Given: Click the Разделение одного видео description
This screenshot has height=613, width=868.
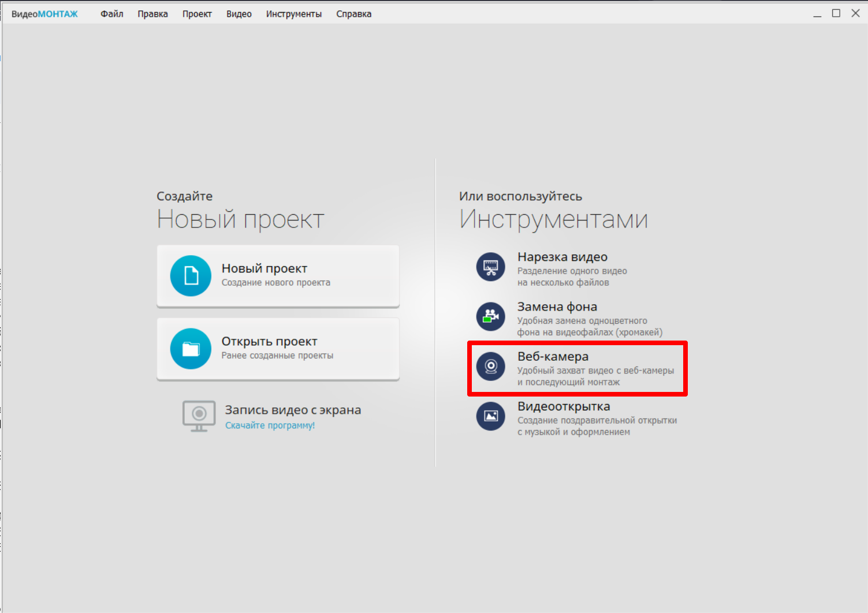Looking at the screenshot, I should (572, 276).
